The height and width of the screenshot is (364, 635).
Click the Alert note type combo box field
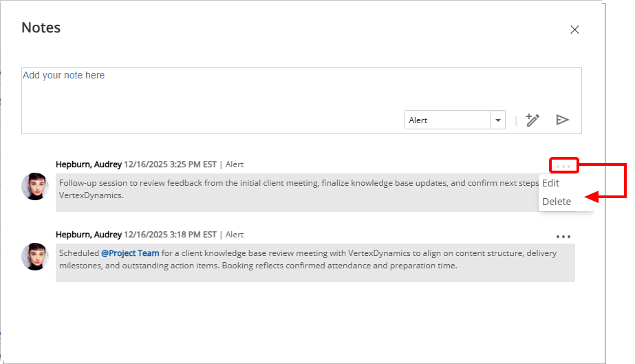(447, 120)
